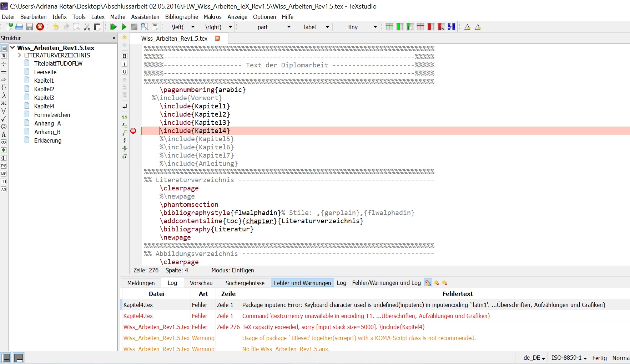Open the viewer with the magnifier icon

click(145, 27)
